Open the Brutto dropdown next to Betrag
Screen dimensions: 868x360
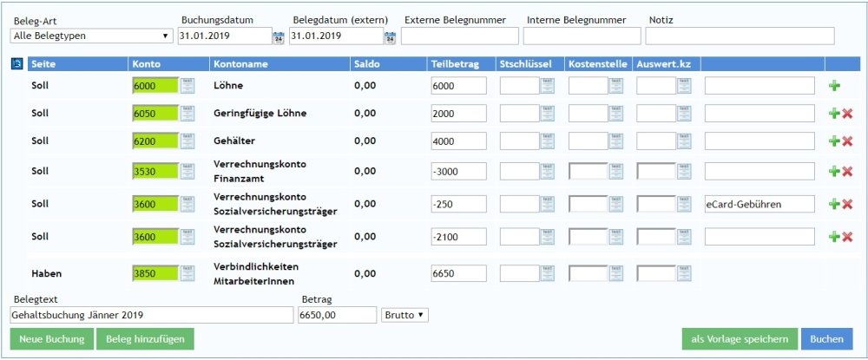[x=404, y=315]
